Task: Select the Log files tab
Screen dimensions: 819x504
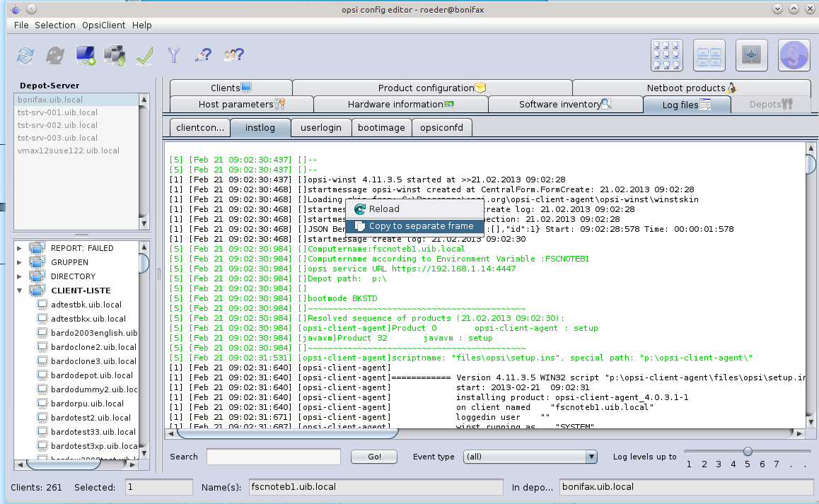Action: point(686,105)
